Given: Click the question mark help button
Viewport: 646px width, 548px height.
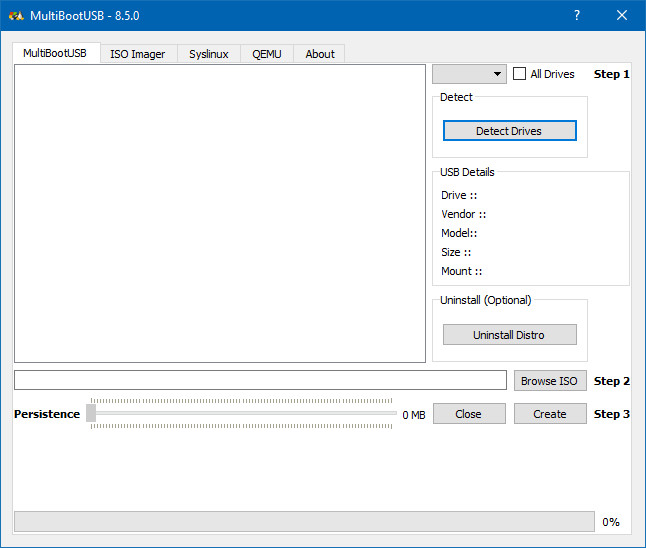Looking at the screenshot, I should coord(577,15).
